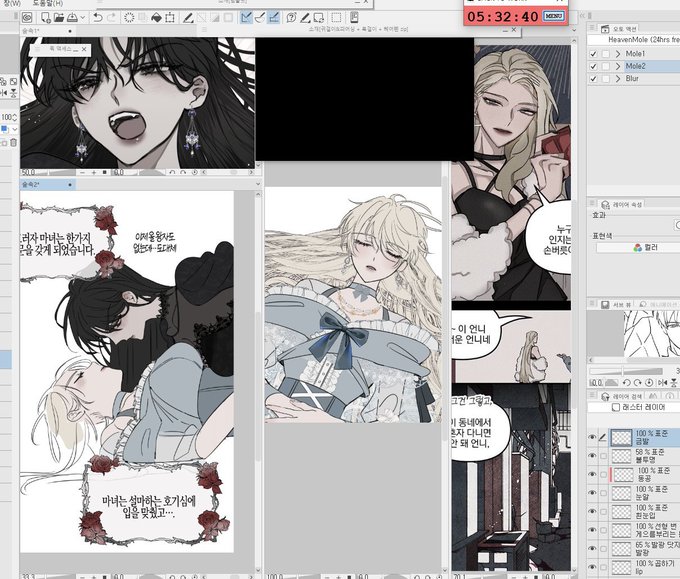Select the 금발 layer thumbnail
The height and width of the screenshot is (579, 680).
(621, 438)
